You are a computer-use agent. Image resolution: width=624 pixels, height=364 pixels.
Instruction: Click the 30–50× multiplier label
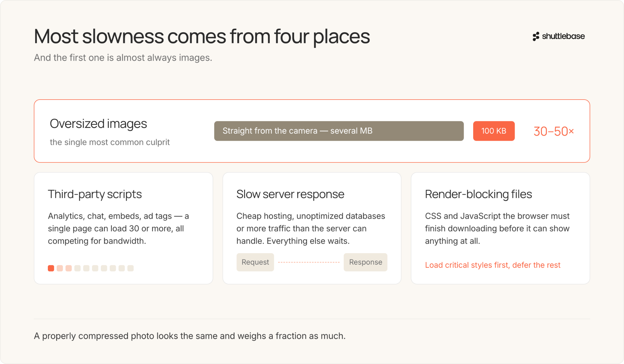[554, 131]
